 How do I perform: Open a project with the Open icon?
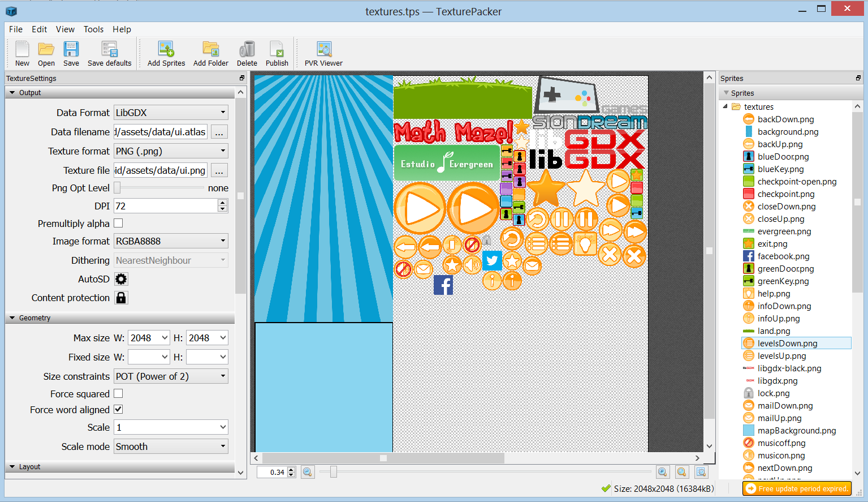tap(46, 54)
